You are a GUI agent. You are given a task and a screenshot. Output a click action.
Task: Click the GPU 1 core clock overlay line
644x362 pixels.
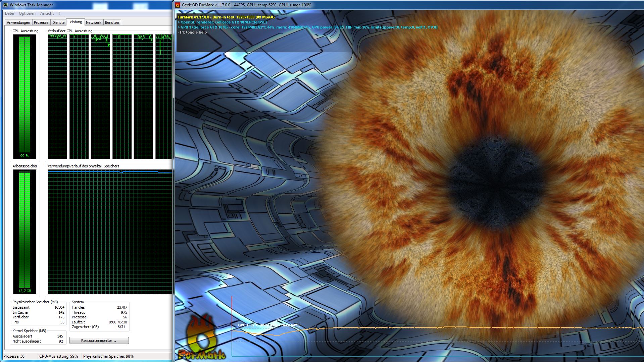(307, 27)
